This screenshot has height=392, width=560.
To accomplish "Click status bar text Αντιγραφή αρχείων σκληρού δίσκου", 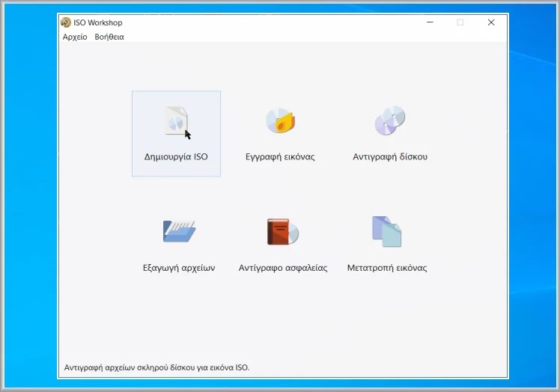I will point(130,367).
